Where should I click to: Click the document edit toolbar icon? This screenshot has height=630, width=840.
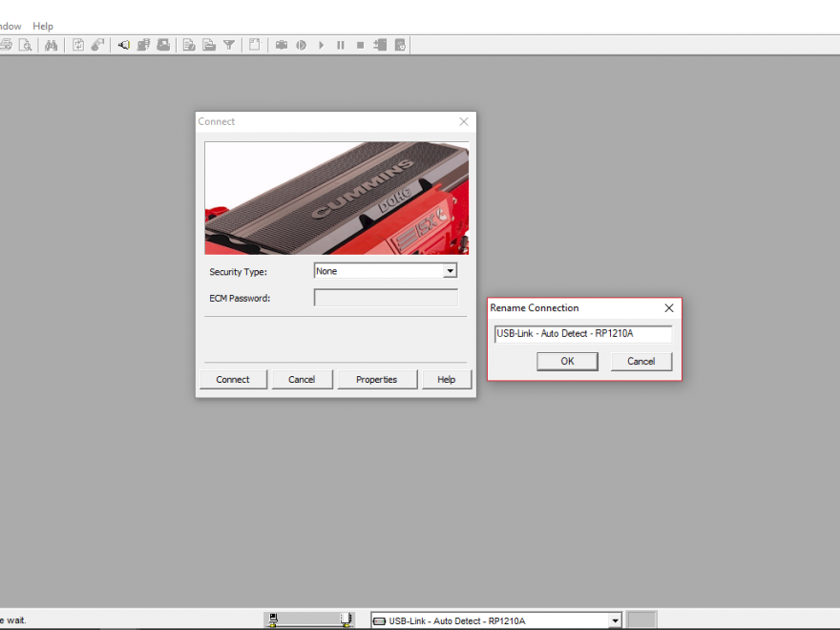point(189,45)
